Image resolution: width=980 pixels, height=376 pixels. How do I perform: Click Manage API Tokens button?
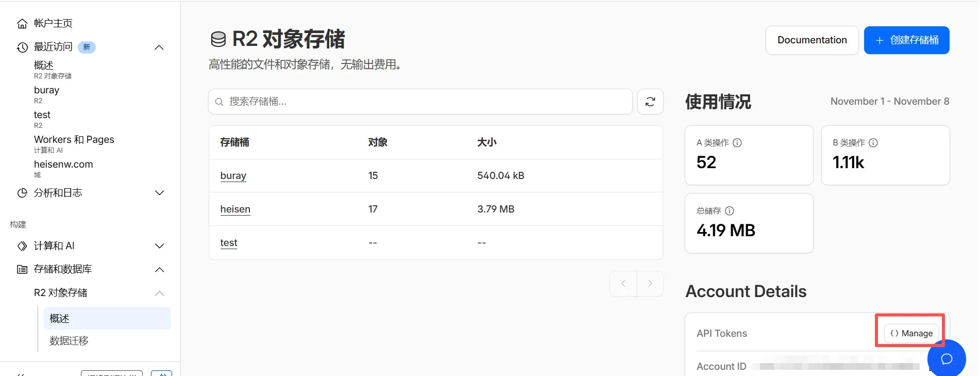pyautogui.click(x=911, y=333)
